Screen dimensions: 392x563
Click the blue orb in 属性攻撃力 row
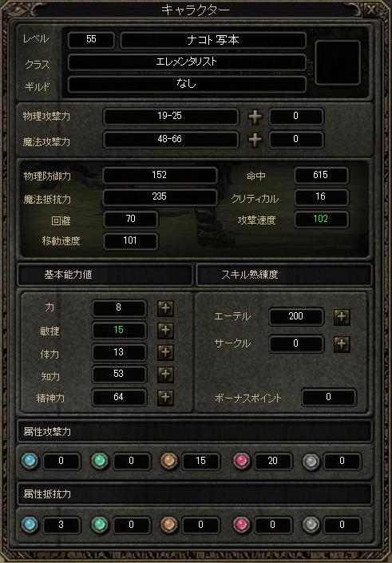pos(30,461)
